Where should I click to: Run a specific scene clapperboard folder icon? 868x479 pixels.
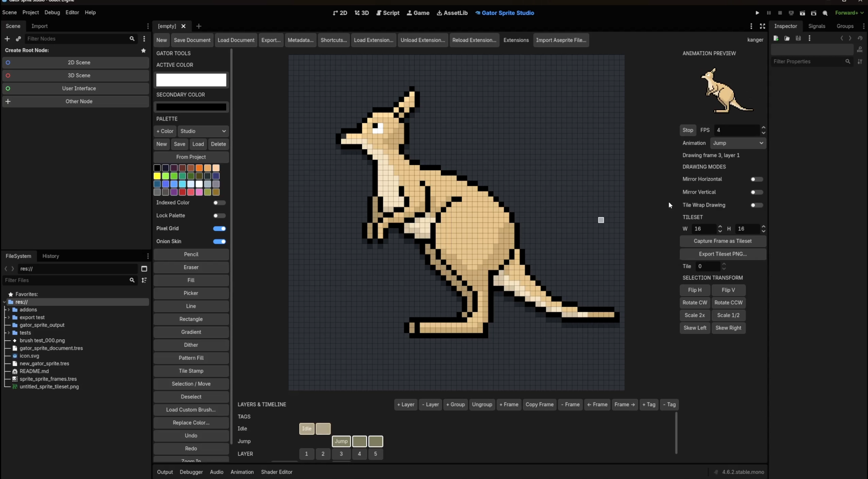813,13
